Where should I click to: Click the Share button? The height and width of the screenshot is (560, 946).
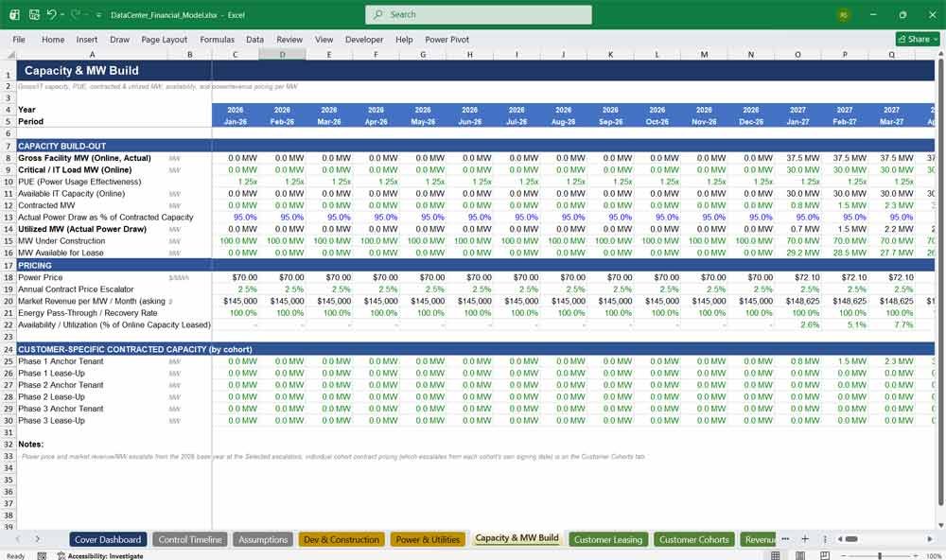[x=918, y=39]
